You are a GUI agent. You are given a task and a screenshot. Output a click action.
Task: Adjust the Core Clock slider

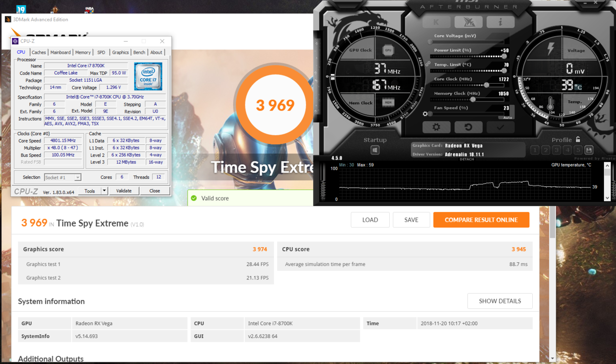point(467,85)
